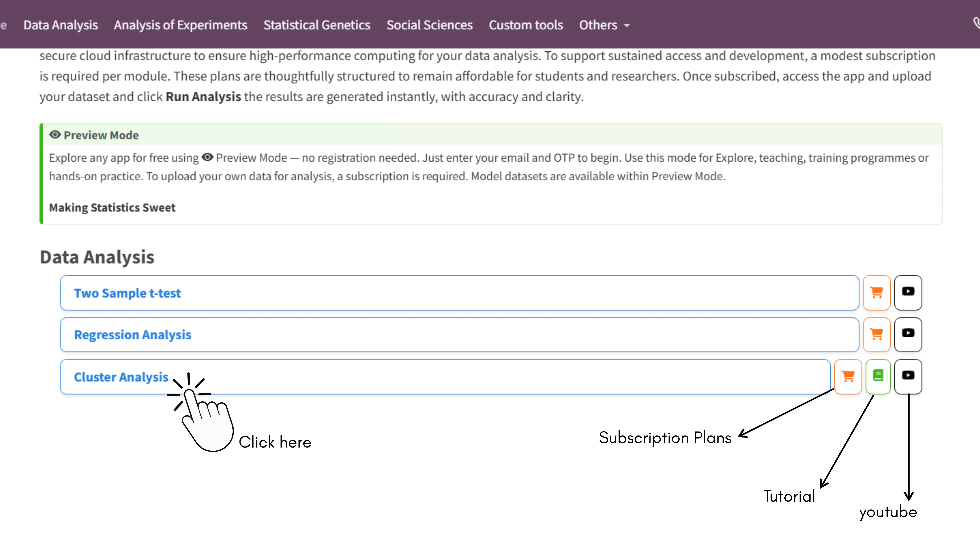
Task: Click the phone icon in the top bar
Action: coord(976,23)
